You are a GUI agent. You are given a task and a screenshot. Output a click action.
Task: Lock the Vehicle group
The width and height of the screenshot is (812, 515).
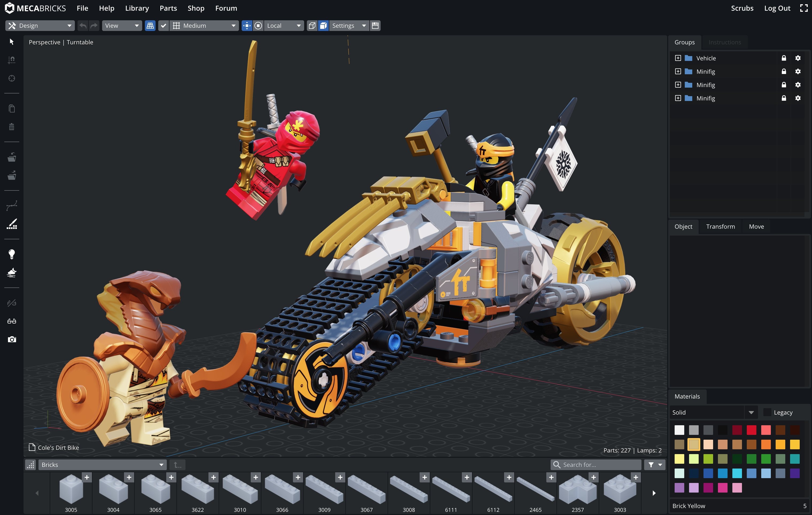click(784, 58)
